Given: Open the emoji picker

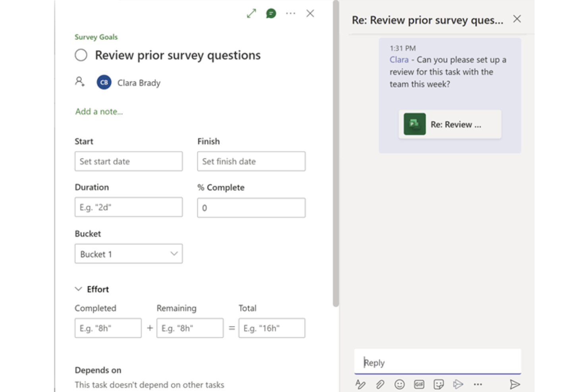Looking at the screenshot, I should point(400,384).
